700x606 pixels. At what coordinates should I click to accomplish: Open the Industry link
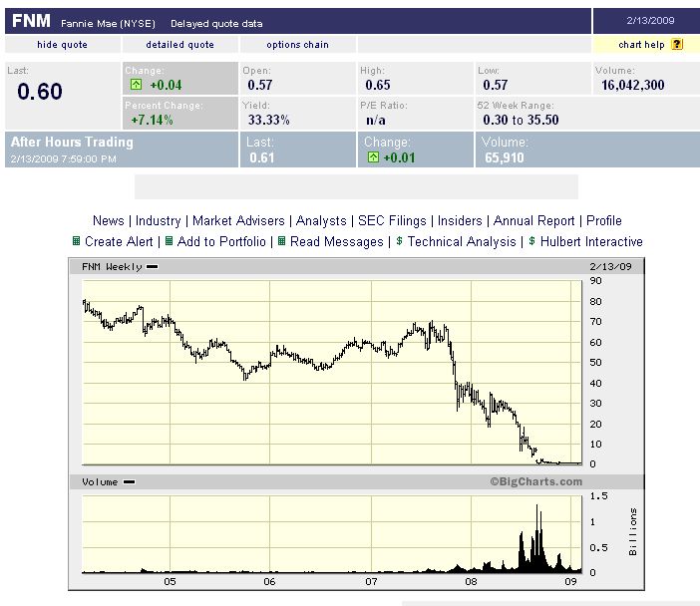(x=158, y=220)
